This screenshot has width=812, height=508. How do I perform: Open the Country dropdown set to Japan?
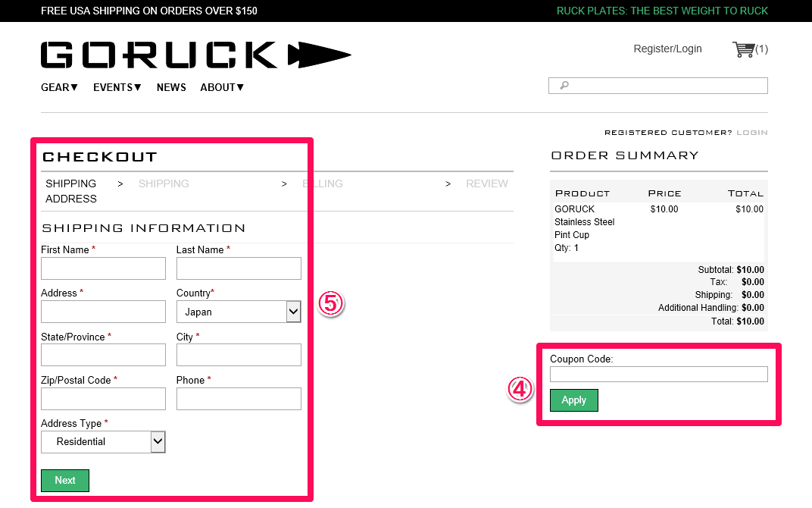click(239, 312)
